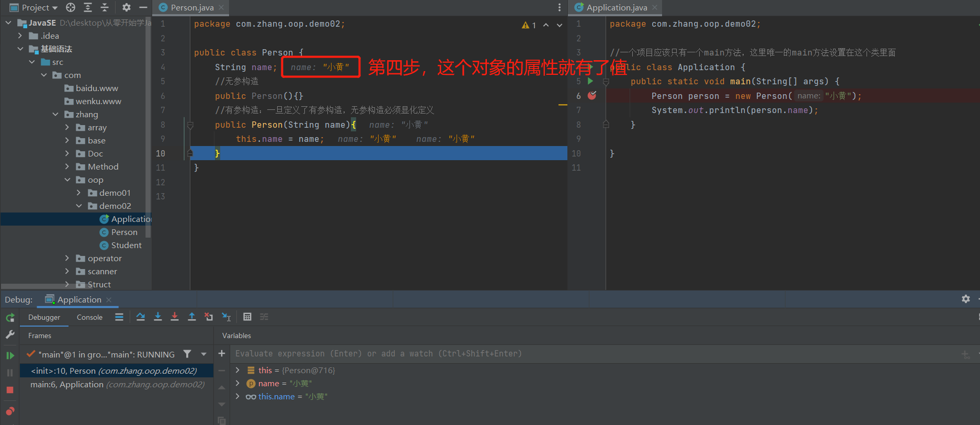Select the main:6, Application stack frame
980x425 pixels.
[x=117, y=384]
